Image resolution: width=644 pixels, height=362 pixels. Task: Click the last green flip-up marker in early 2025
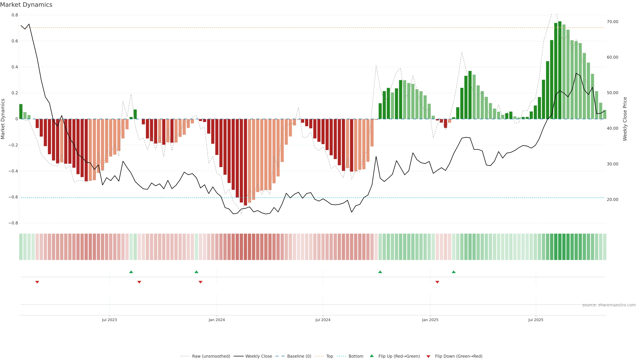click(453, 272)
